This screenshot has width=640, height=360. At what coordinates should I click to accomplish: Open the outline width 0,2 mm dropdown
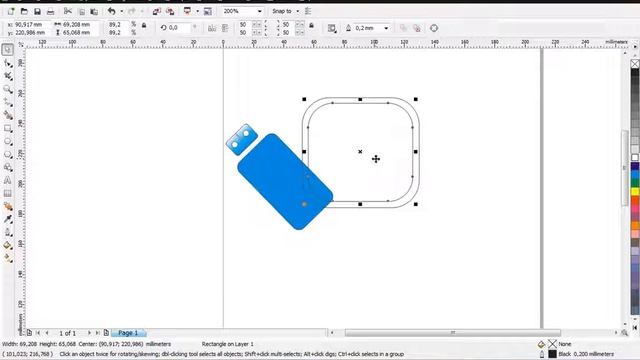[x=386, y=28]
